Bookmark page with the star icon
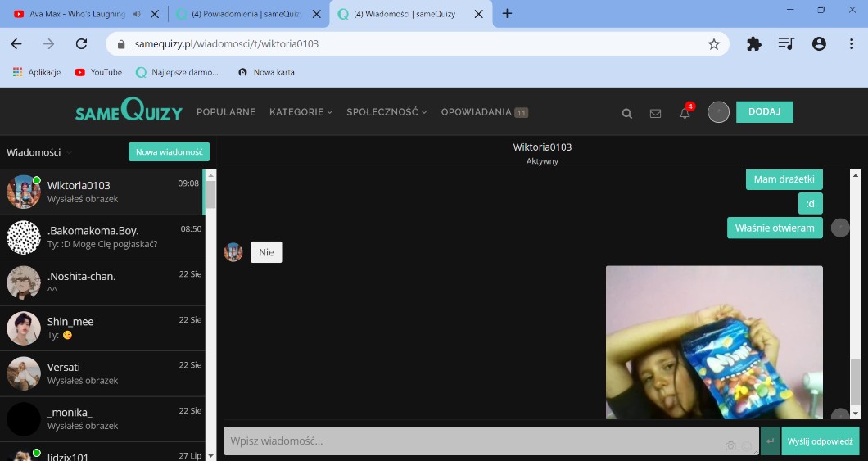This screenshot has height=461, width=868. coord(713,44)
